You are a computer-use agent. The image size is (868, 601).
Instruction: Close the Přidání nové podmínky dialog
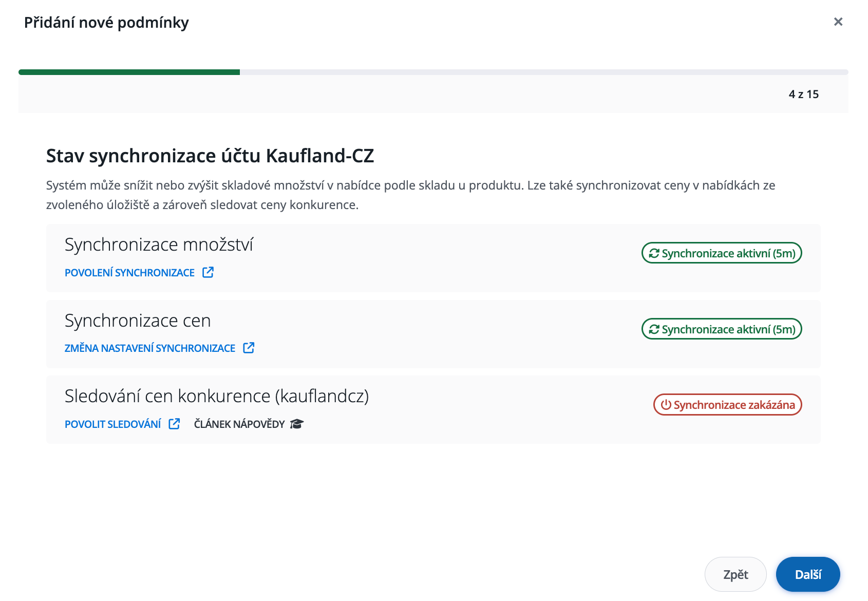[x=838, y=22]
